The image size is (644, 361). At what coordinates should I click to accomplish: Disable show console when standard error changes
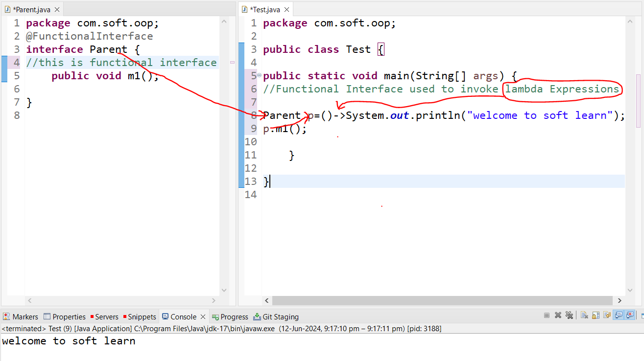630,316
